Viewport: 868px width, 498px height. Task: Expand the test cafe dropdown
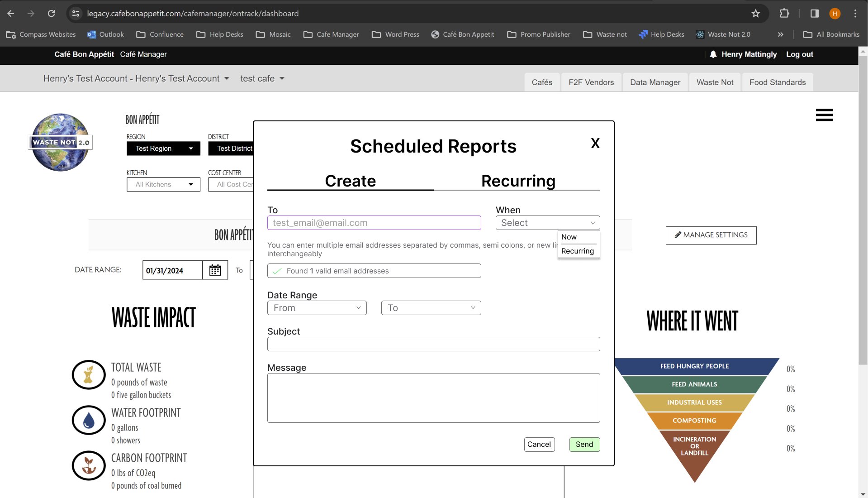(262, 78)
